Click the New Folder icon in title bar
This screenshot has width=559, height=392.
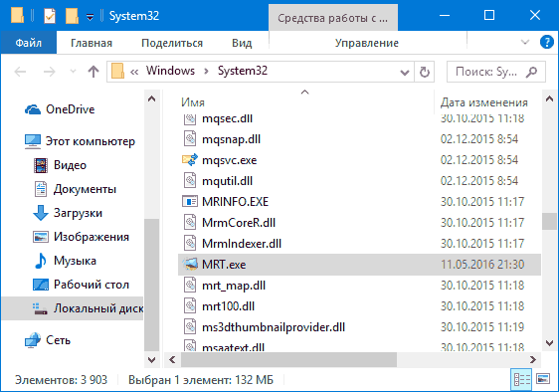coord(72,16)
